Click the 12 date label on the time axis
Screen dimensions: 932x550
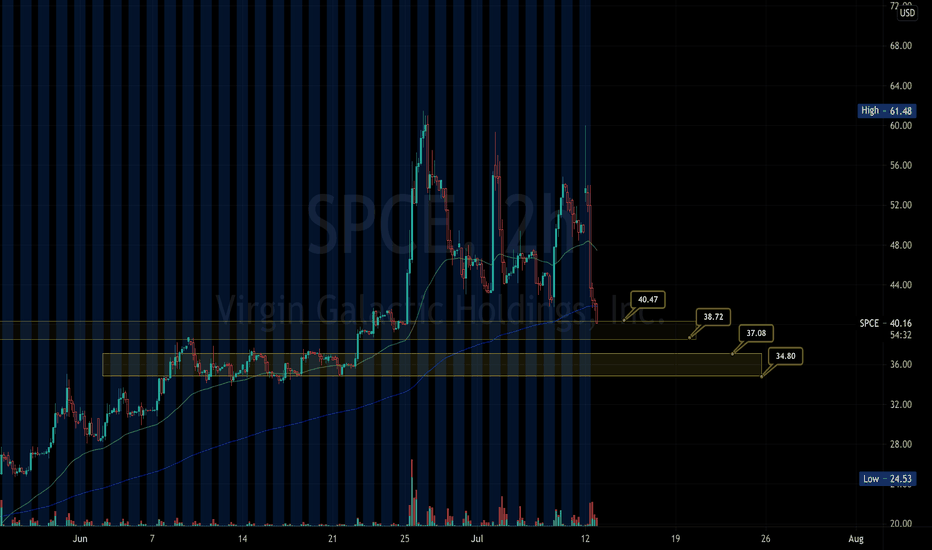(x=585, y=539)
